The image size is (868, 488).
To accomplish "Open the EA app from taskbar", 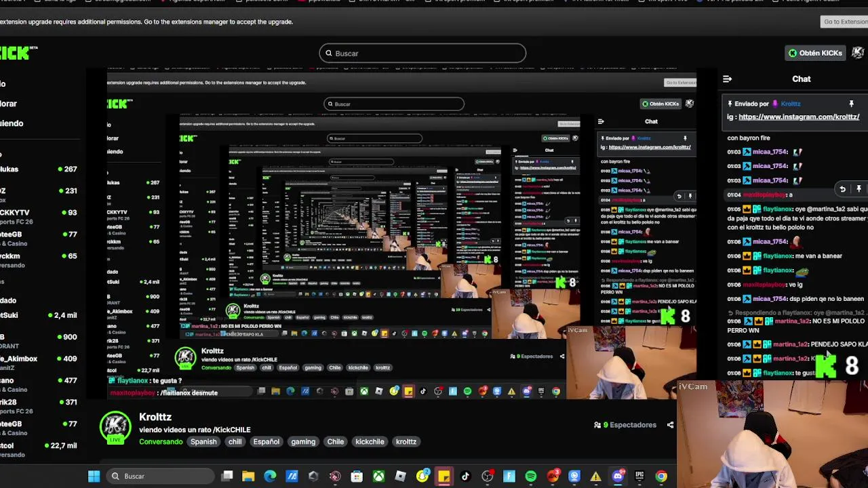I will click(553, 476).
